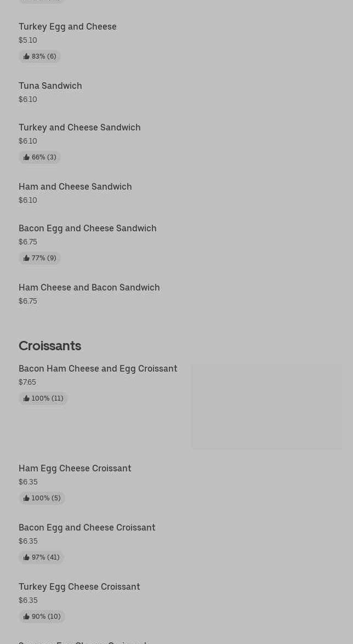
Task: Click thumbs-up icon under Bacon Egg and Cheese Sandwich
Action: [x=26, y=258]
